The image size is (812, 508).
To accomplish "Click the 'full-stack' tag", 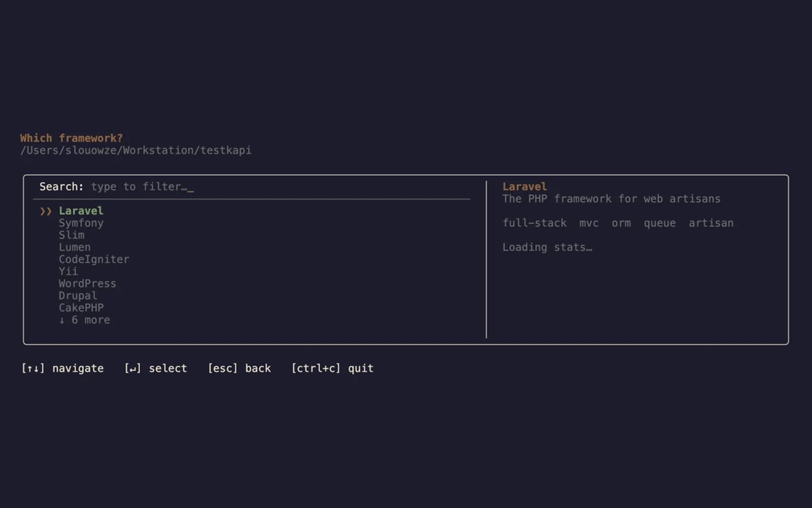I will (x=534, y=223).
